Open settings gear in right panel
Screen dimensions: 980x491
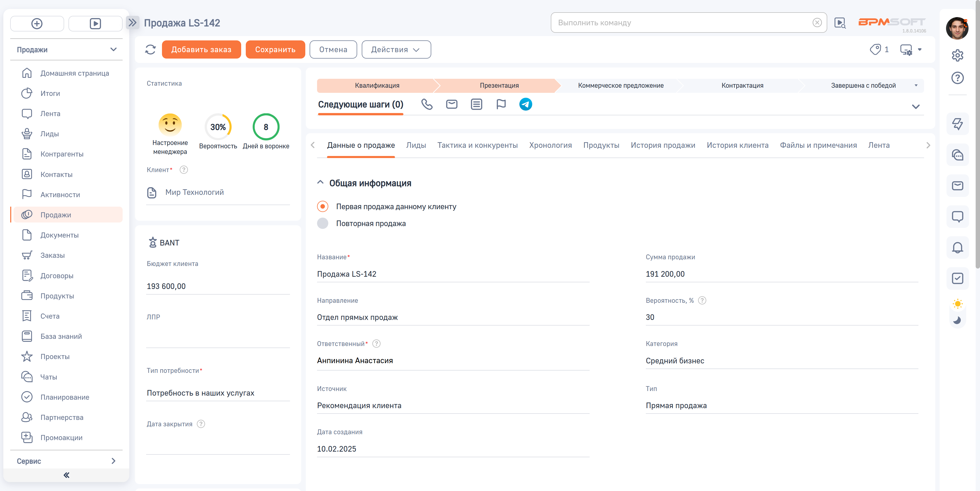957,55
